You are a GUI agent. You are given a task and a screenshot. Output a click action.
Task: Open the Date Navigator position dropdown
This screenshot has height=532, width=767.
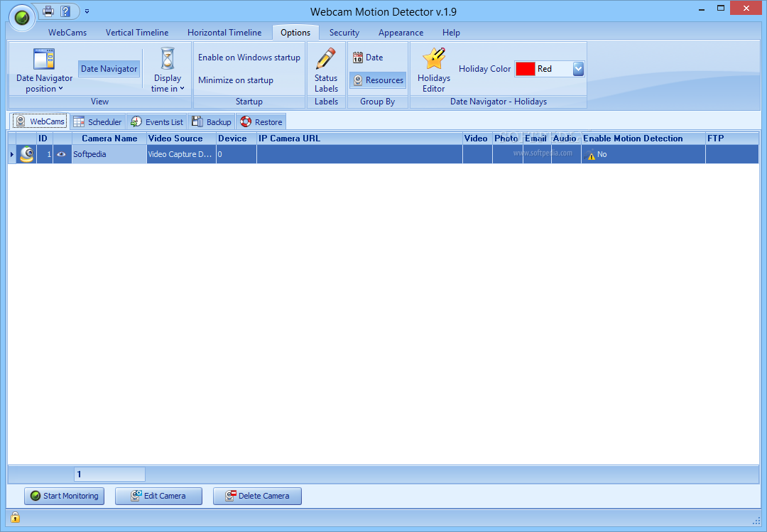[x=44, y=70]
